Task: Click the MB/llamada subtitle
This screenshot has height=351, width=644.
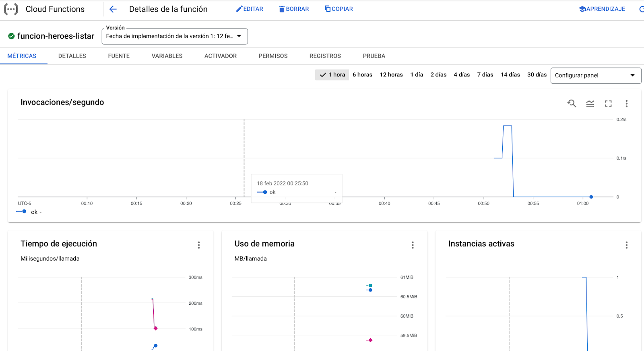Action: pos(251,259)
